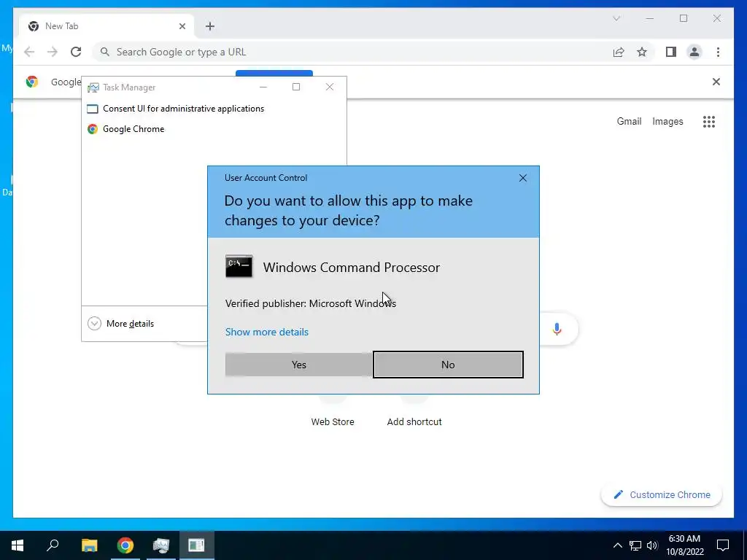This screenshot has height=560, width=747.
Task: Open the Windows Start menu
Action: [18, 545]
